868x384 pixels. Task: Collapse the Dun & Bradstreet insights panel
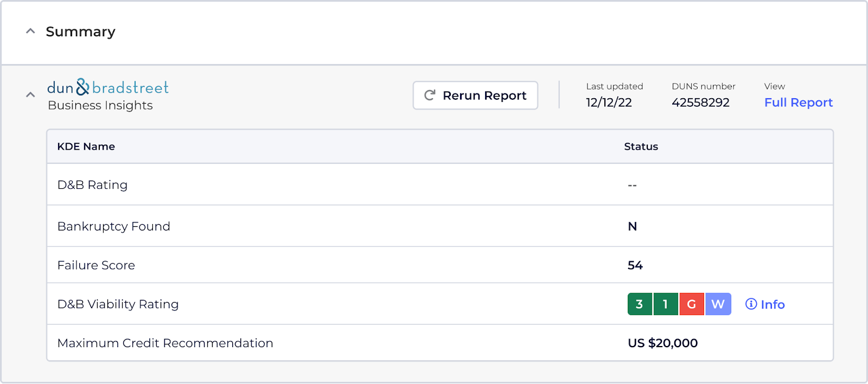point(30,95)
